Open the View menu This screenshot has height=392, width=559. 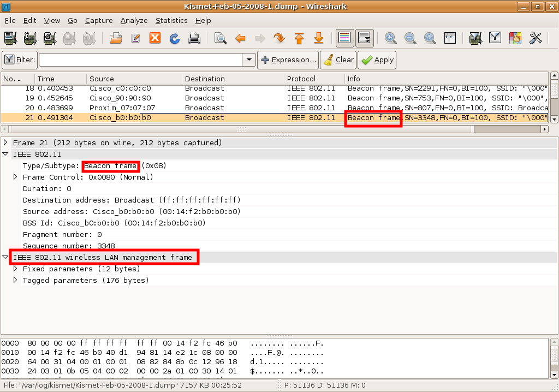click(x=52, y=21)
